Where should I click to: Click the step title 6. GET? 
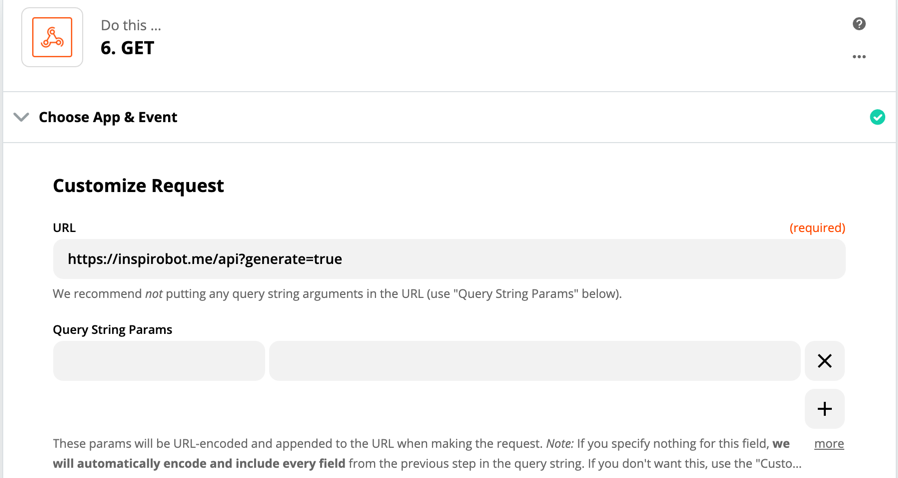coord(127,48)
